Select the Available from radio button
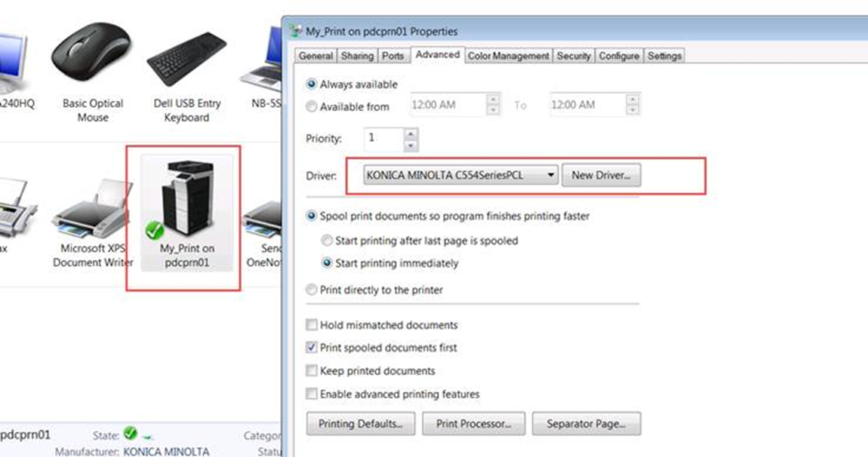This screenshot has width=868, height=457. pyautogui.click(x=311, y=107)
